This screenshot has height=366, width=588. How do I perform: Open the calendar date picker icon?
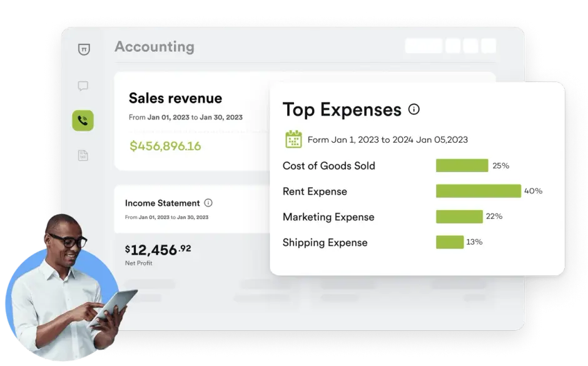click(x=293, y=139)
